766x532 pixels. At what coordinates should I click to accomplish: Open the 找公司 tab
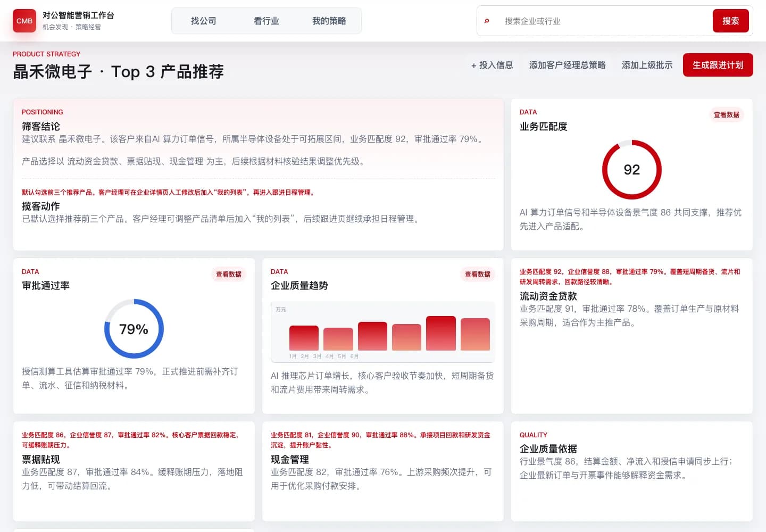tap(204, 21)
